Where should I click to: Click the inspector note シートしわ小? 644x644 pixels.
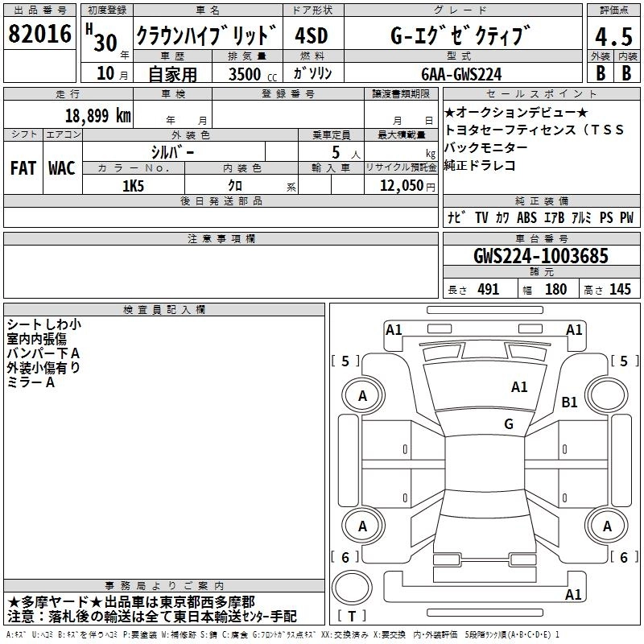pyautogui.click(x=44, y=324)
